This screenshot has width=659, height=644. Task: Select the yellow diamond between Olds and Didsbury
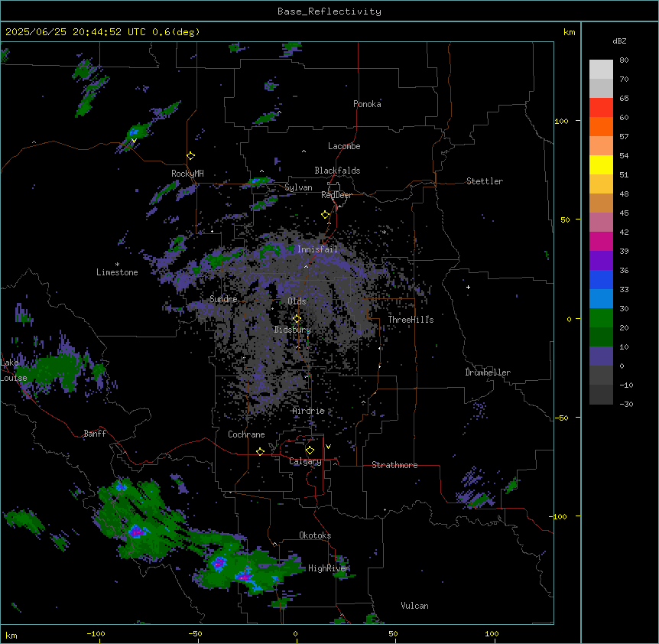tap(297, 319)
